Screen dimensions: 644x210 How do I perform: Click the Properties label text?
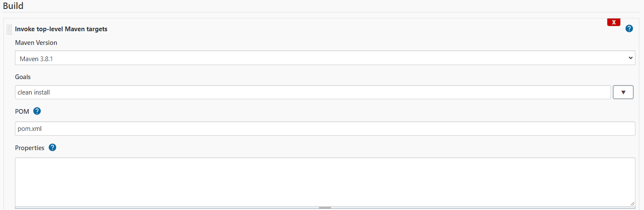(x=30, y=148)
